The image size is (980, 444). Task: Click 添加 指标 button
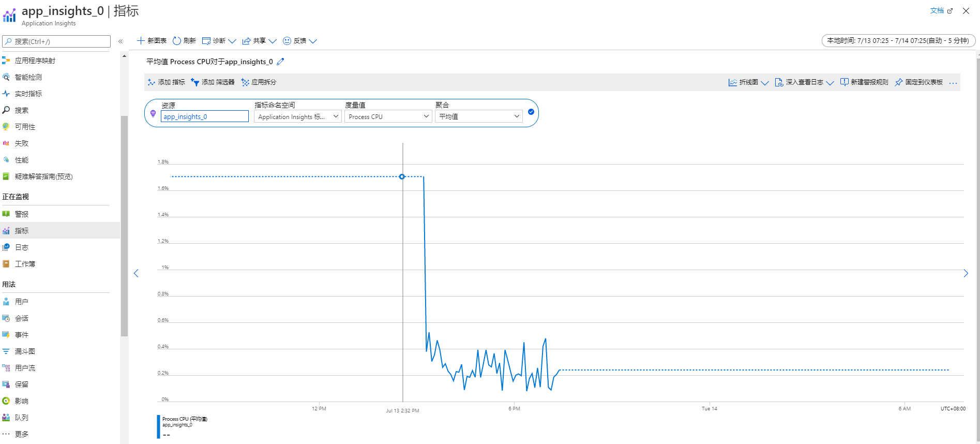(x=166, y=82)
